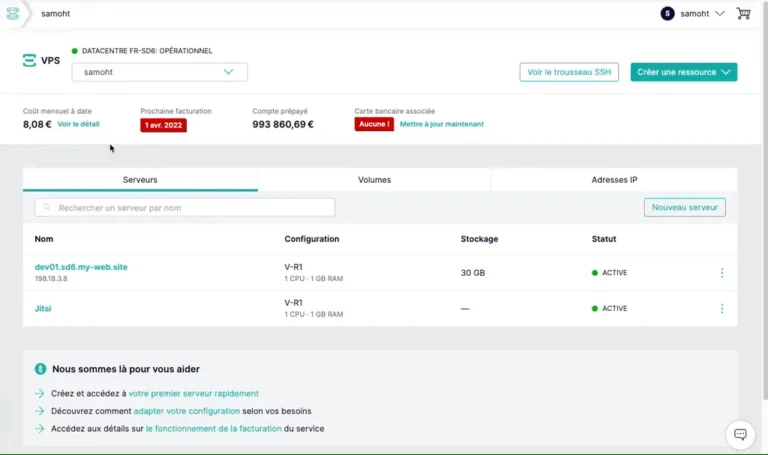Click ACTIVE status of Jitsi server
The image size is (768, 455).
(x=609, y=309)
